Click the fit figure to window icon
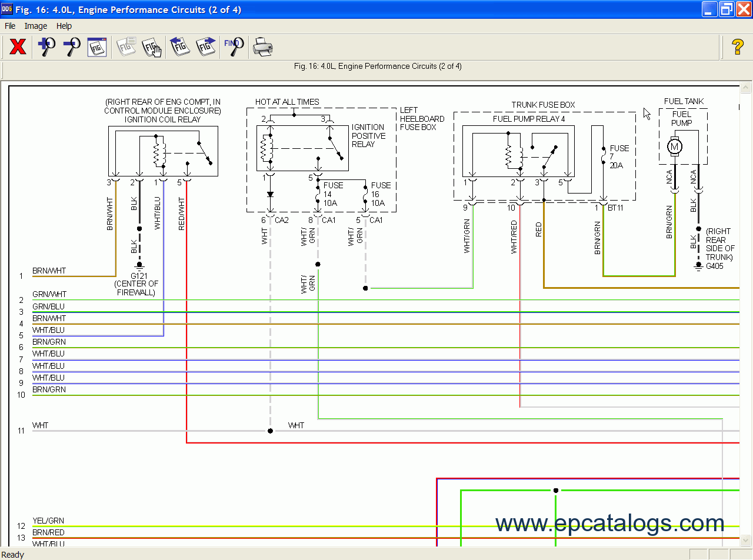 (x=96, y=46)
